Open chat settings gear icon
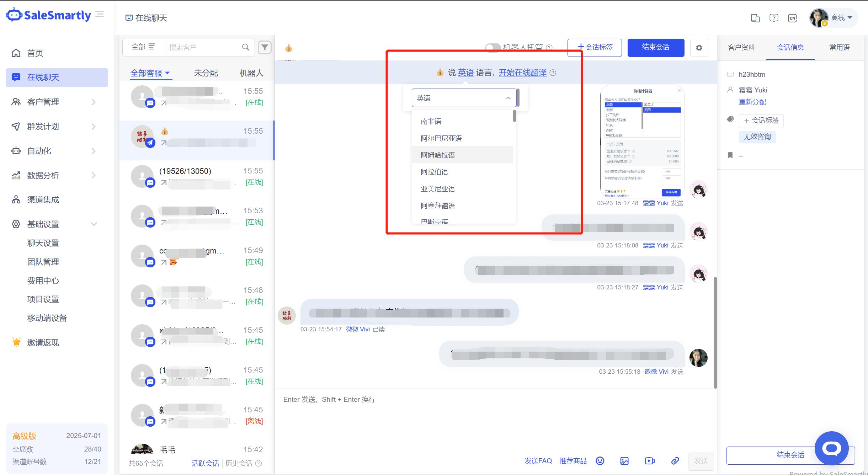 pos(699,48)
